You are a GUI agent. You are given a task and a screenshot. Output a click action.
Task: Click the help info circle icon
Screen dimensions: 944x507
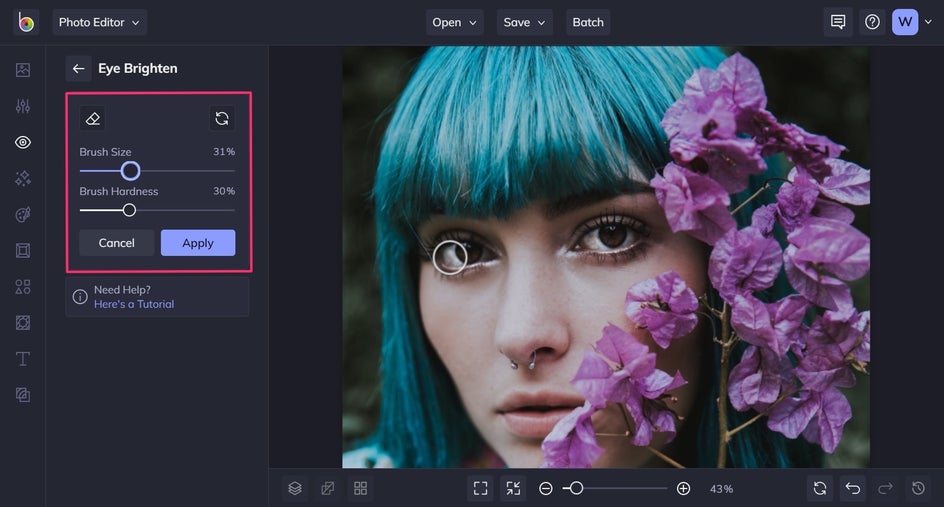pyautogui.click(x=80, y=297)
